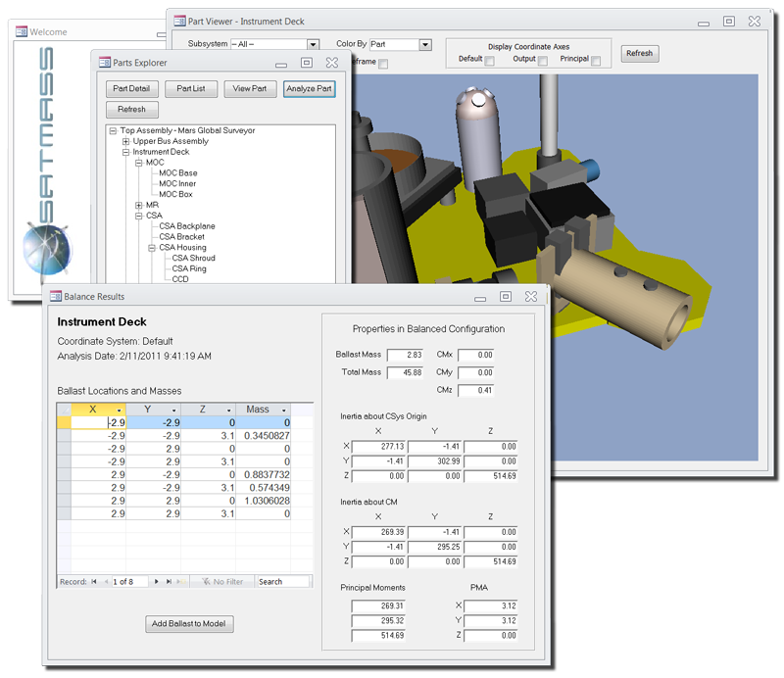Collapse the CSA tree node

coord(139,216)
